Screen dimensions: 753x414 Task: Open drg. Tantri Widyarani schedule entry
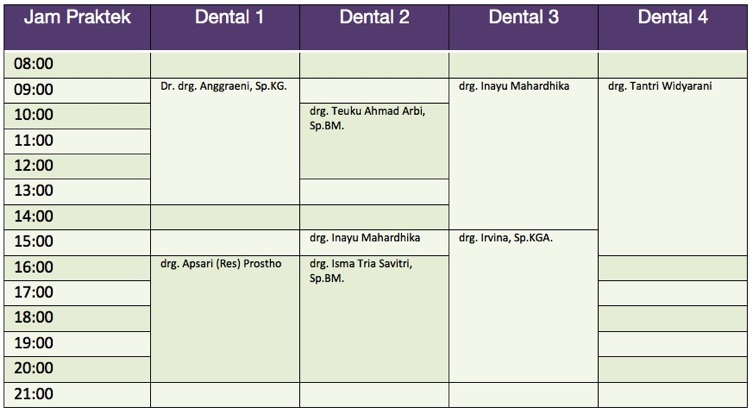[660, 86]
